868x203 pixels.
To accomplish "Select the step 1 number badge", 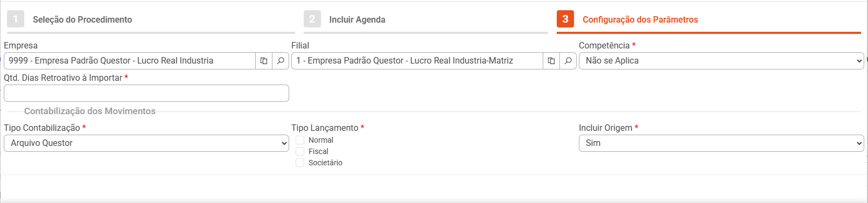I will (x=16, y=19).
